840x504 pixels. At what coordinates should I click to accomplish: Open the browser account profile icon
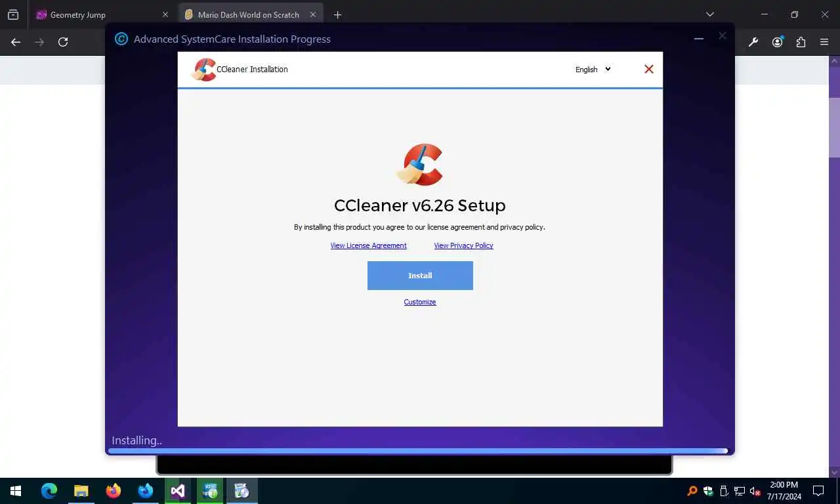[x=778, y=42]
